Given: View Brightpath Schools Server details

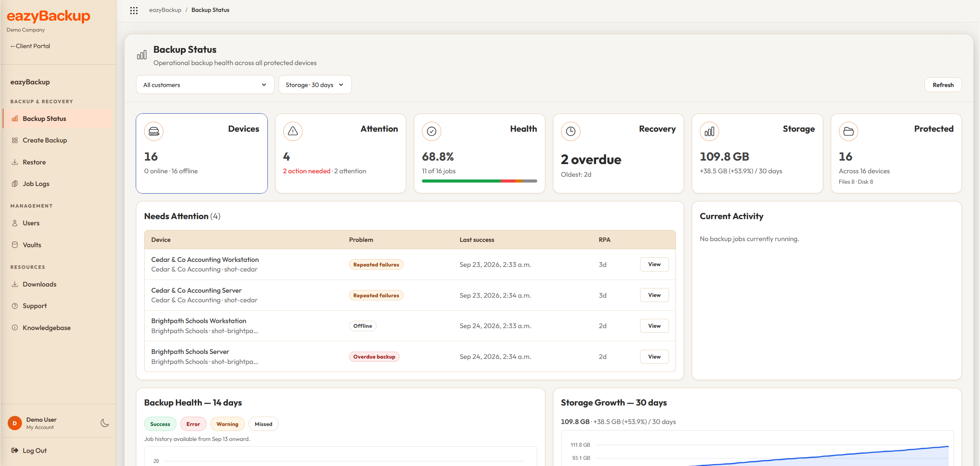Looking at the screenshot, I should pos(654,357).
